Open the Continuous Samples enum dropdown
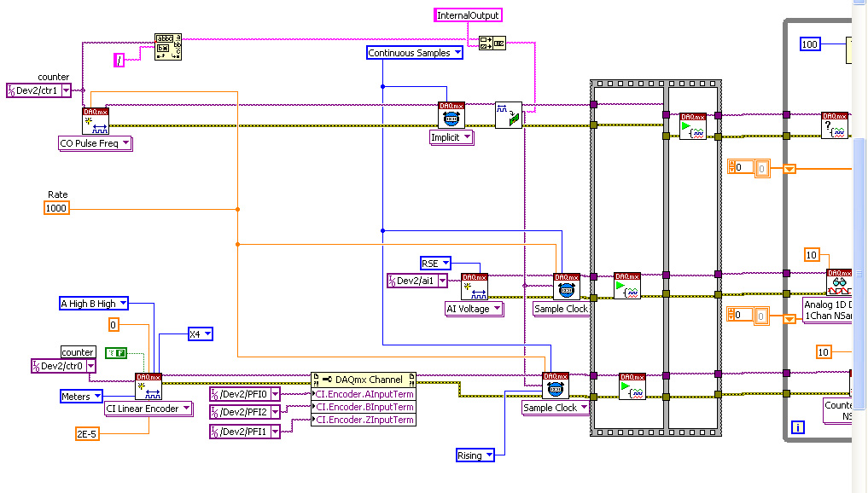This screenshot has width=868, height=493. tap(457, 53)
